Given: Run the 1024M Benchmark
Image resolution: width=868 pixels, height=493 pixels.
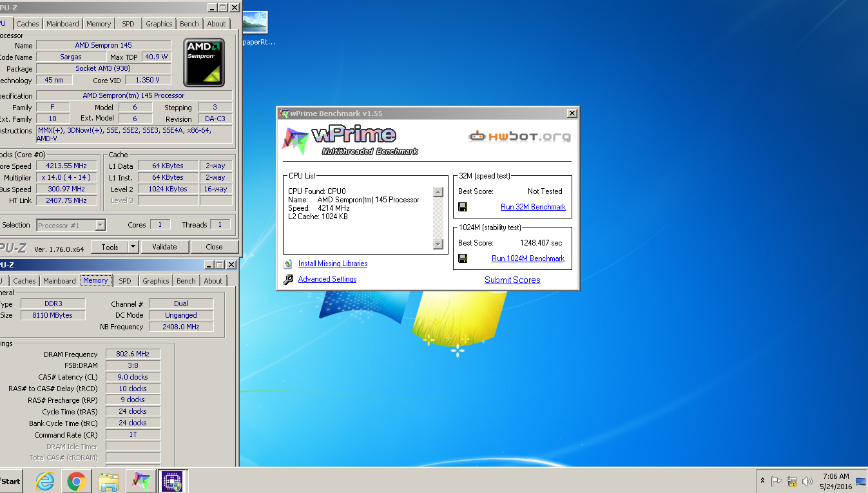Looking at the screenshot, I should [x=528, y=258].
